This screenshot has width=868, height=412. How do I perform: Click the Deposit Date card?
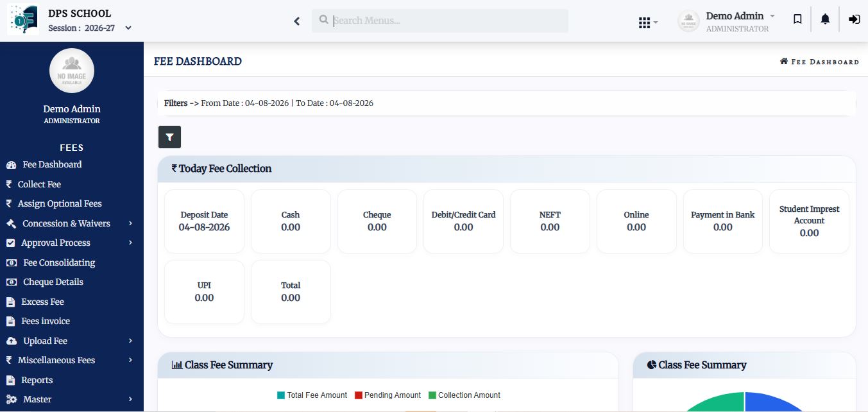[x=204, y=221]
